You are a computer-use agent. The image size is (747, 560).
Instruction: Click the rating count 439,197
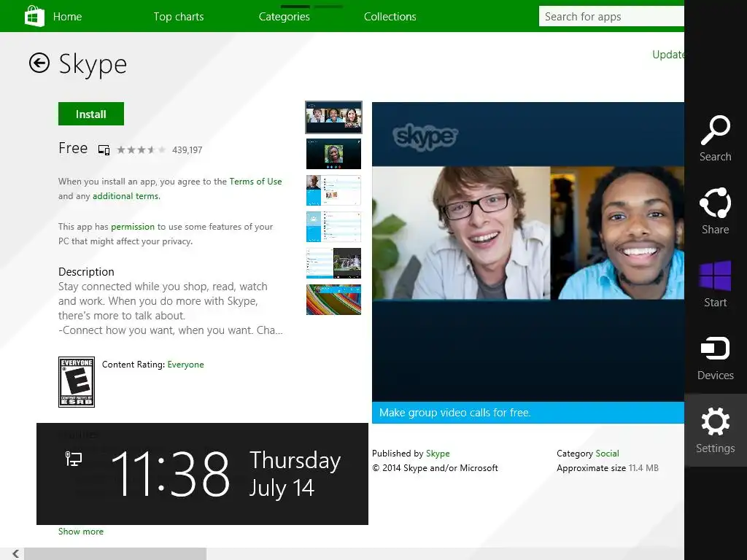187,150
